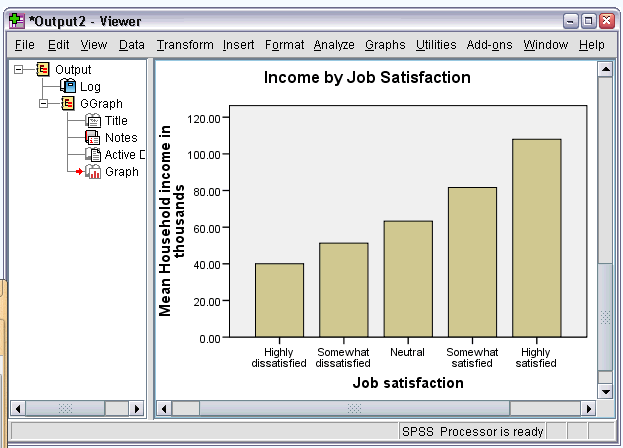
Task: Click the 120.00 y-axis label
Action: tap(204, 119)
